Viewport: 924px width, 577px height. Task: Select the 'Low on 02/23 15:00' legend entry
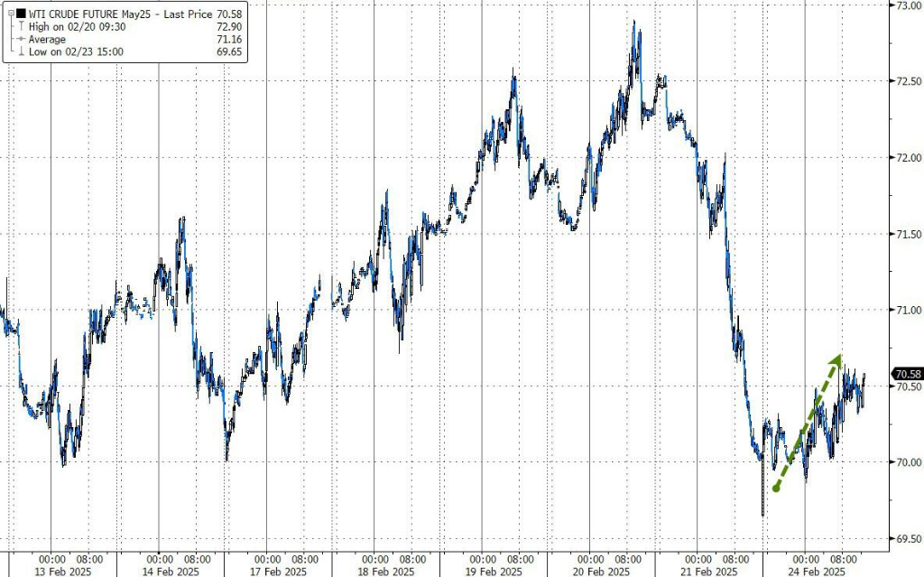pyautogui.click(x=76, y=51)
